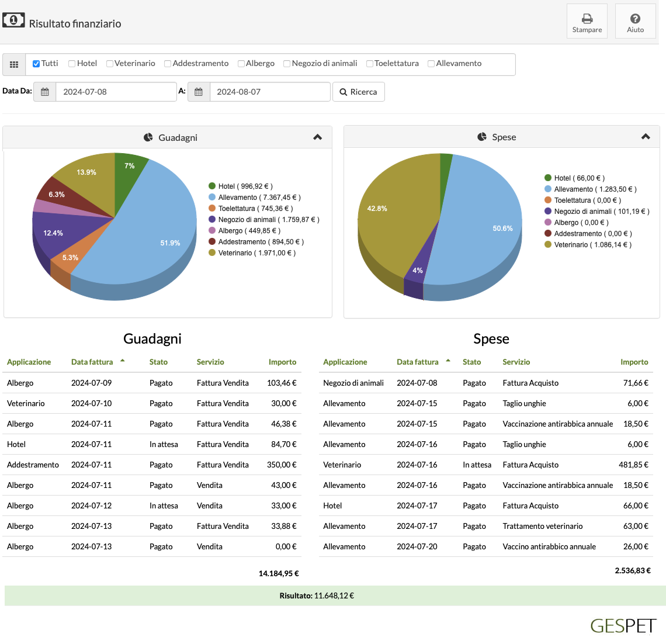This screenshot has height=644, width=666.
Task: Sort Guadagni table by Applicazione column
Action: (x=29, y=362)
